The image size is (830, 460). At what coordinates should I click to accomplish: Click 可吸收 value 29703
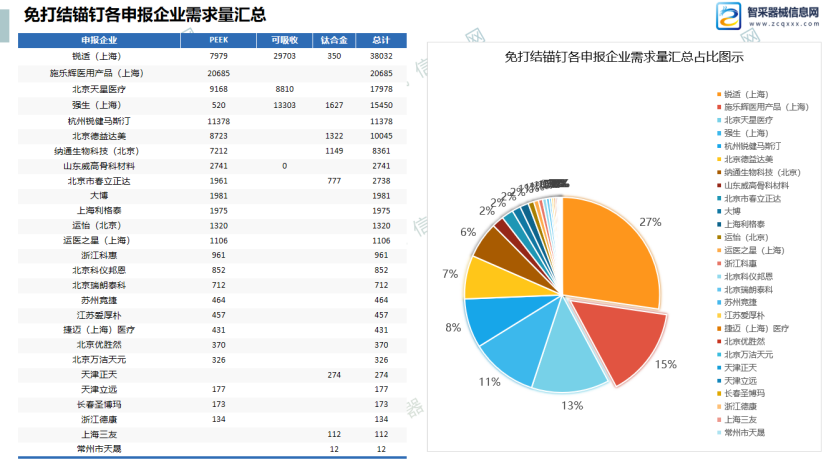point(284,56)
